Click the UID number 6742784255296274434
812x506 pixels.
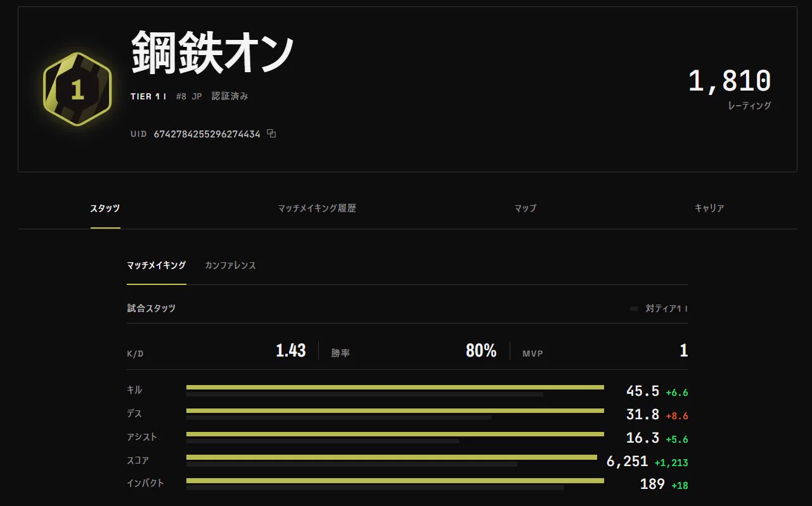207,134
